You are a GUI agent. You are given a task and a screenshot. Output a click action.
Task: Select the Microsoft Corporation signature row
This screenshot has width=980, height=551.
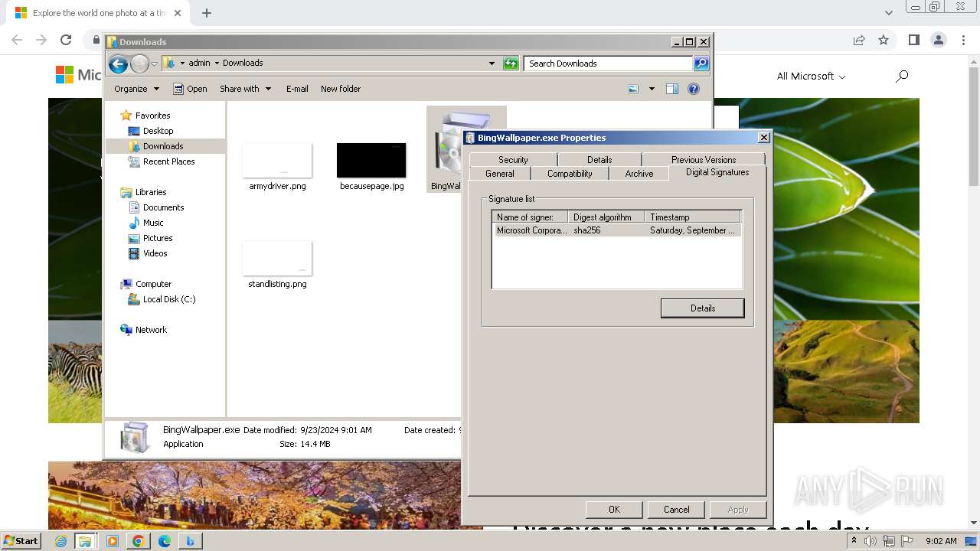click(x=617, y=230)
